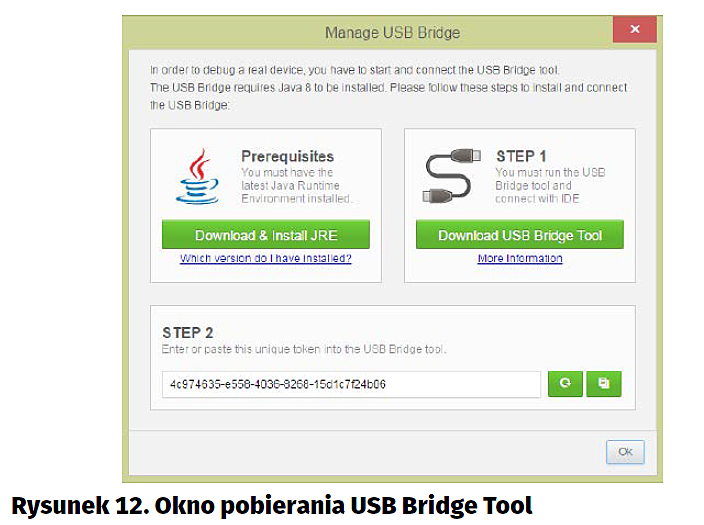Screen dimensions: 704x525
Task: Click the Manage USB Bridge title bar
Action: coord(392,32)
